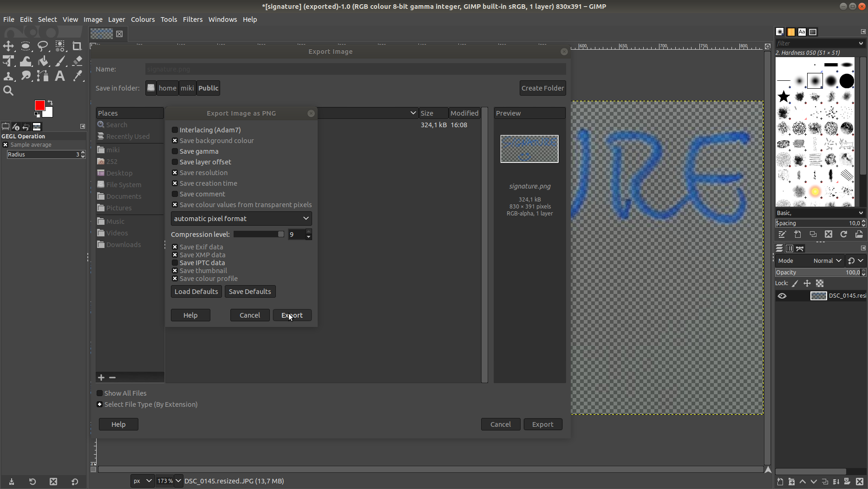
Task: Enable Save IPTC data checkbox
Action: 175,263
